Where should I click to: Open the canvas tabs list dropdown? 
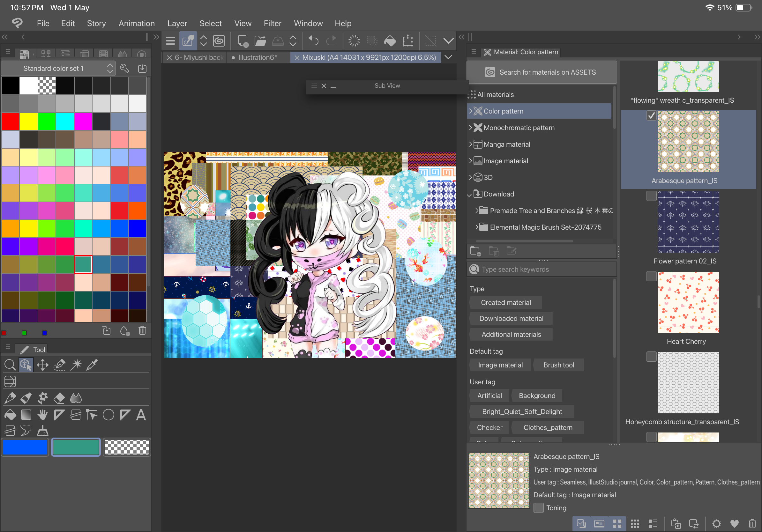[448, 57]
